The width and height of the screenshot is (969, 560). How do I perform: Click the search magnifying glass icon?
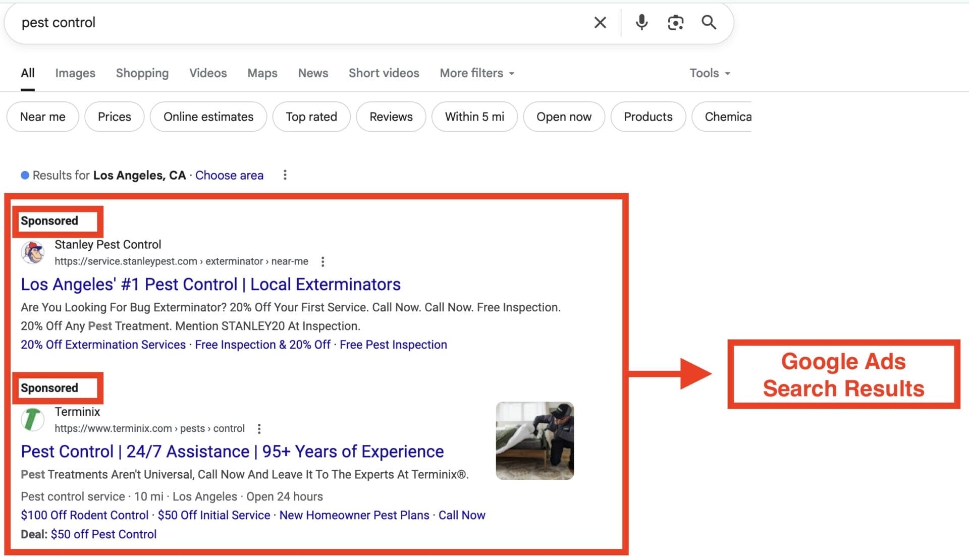709,22
